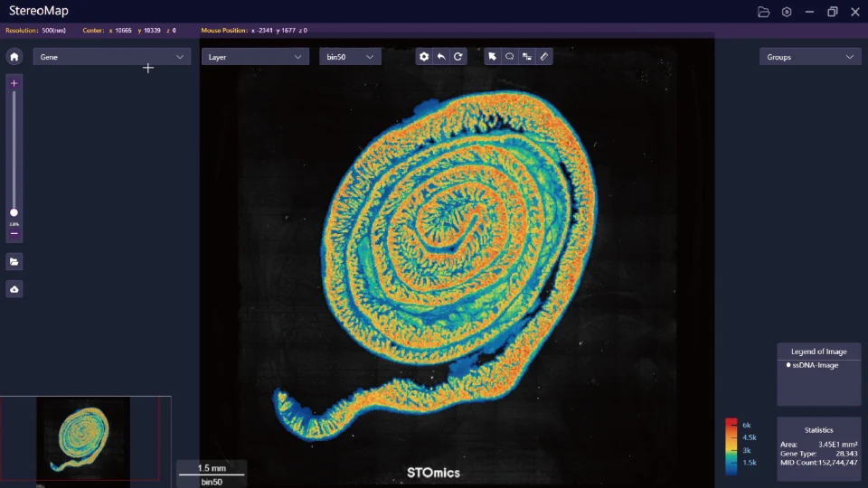The image size is (868, 488).
Task: Click the refresh/reset view icon
Action: [x=458, y=57]
